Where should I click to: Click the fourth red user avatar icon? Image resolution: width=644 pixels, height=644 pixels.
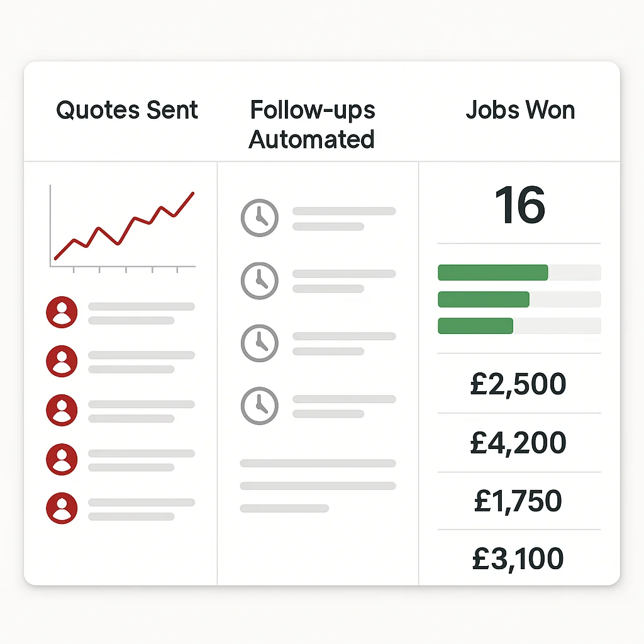click(62, 459)
